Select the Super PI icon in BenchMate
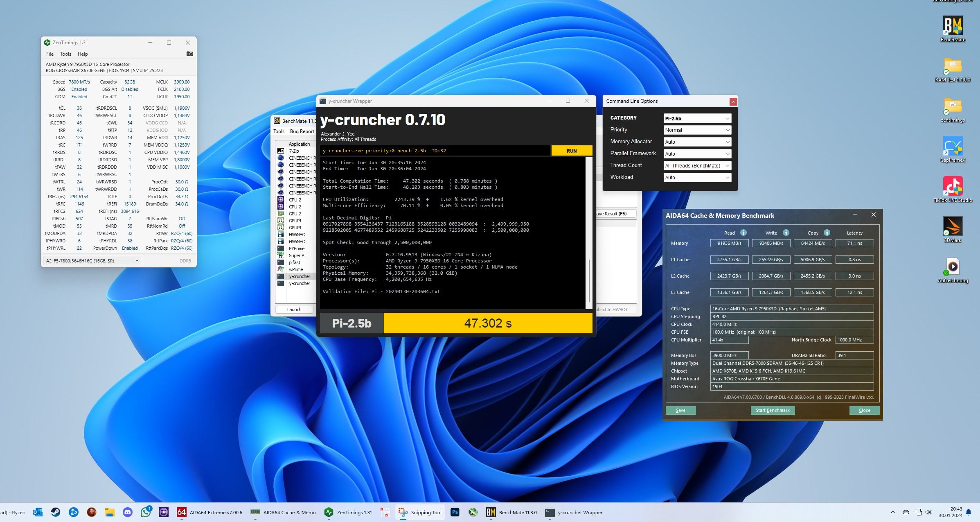Screen dimensions: 980x522 pos(281,255)
